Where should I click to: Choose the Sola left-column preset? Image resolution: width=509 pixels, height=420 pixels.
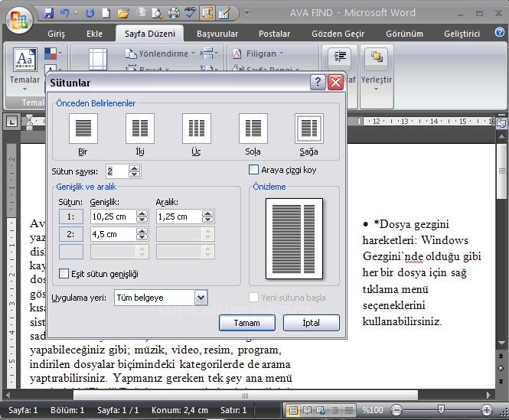(253, 129)
